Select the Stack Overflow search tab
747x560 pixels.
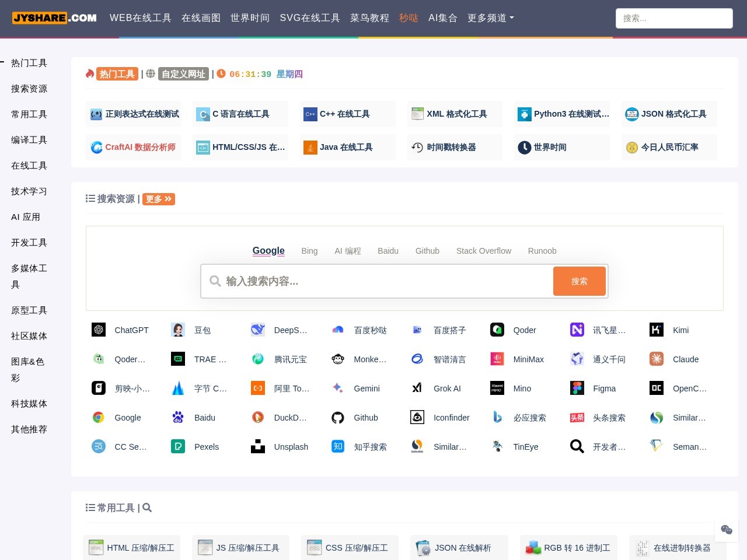tap(484, 251)
